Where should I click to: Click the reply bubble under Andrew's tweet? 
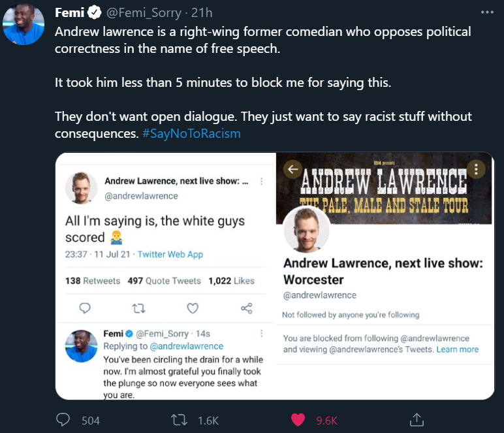point(85,308)
